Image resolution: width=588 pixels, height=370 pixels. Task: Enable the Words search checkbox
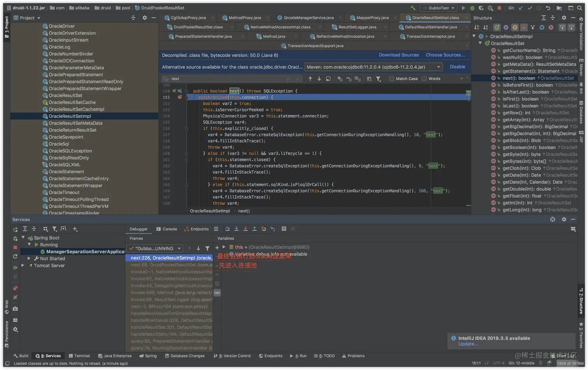(424, 79)
